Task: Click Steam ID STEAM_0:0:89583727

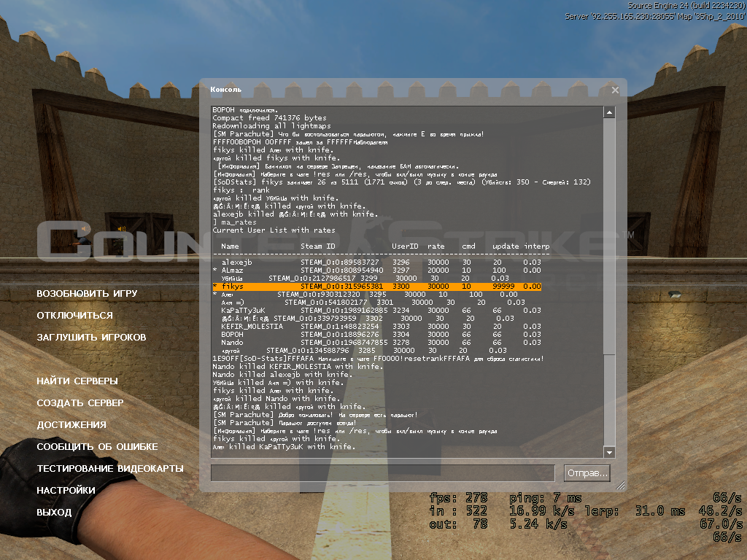Action: [x=340, y=262]
